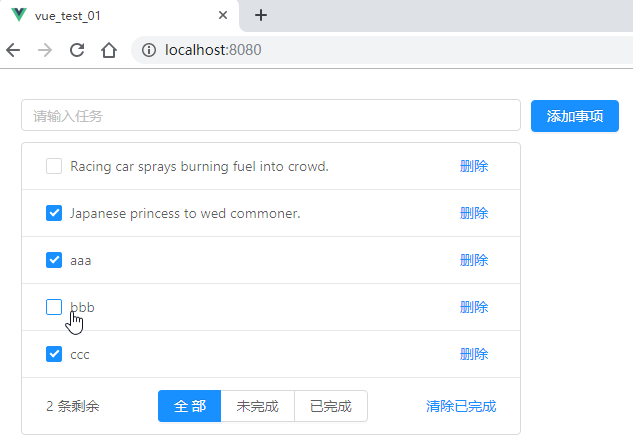The image size is (633, 445).
Task: Click the browser forward arrow
Action: coord(44,50)
